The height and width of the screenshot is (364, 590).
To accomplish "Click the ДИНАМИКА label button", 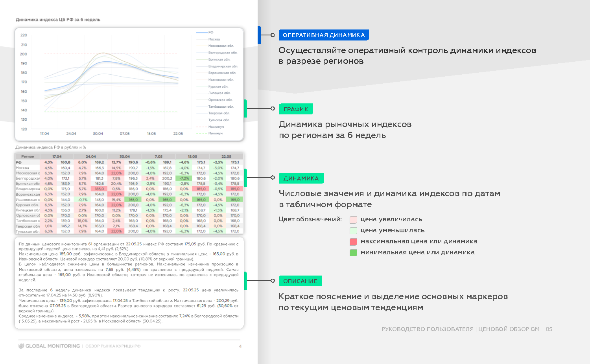I will point(301,178).
